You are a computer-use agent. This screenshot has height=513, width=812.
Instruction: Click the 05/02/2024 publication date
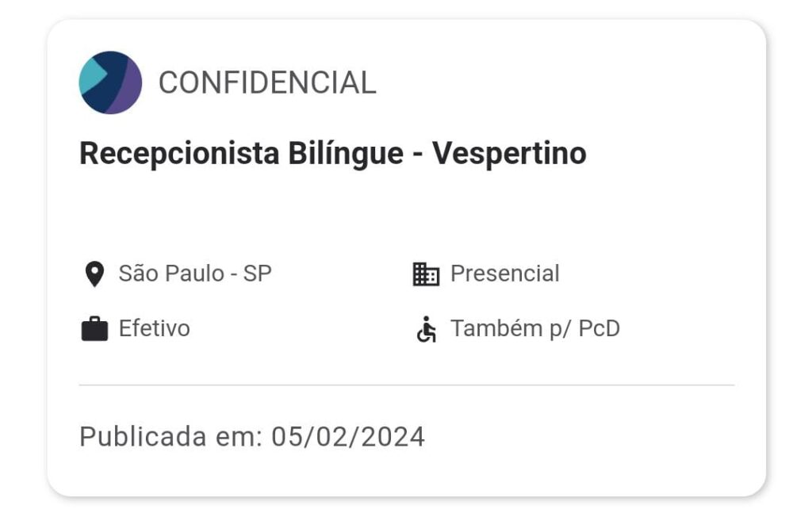pyautogui.click(x=348, y=436)
